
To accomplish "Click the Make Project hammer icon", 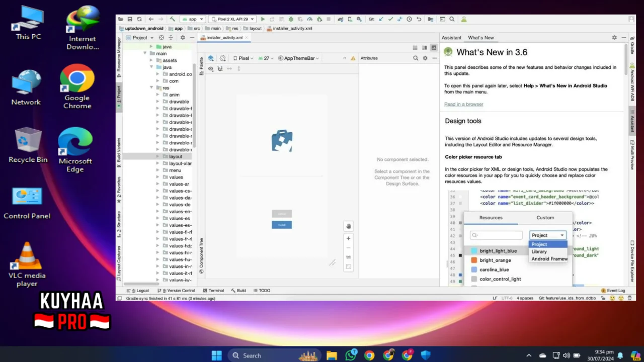I will coord(173,19).
